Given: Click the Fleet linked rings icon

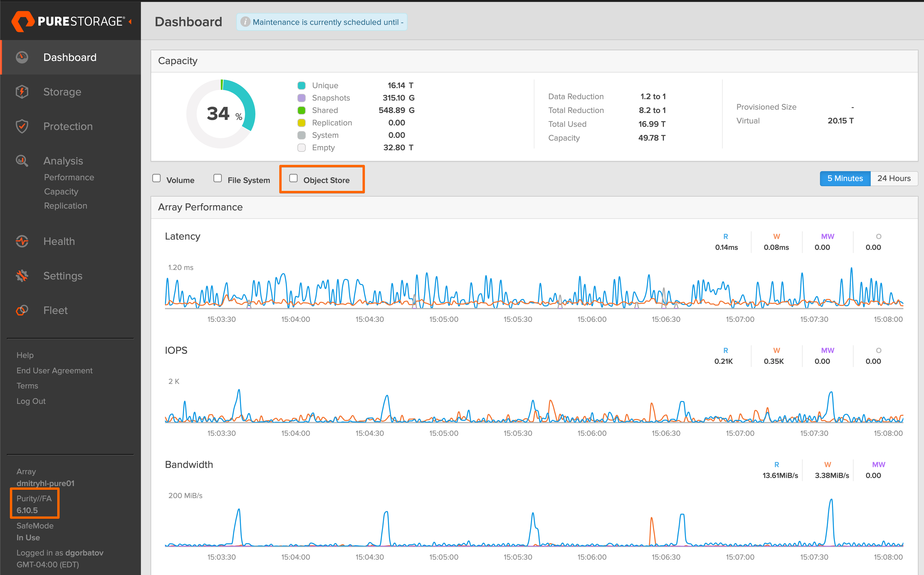Looking at the screenshot, I should (x=22, y=310).
